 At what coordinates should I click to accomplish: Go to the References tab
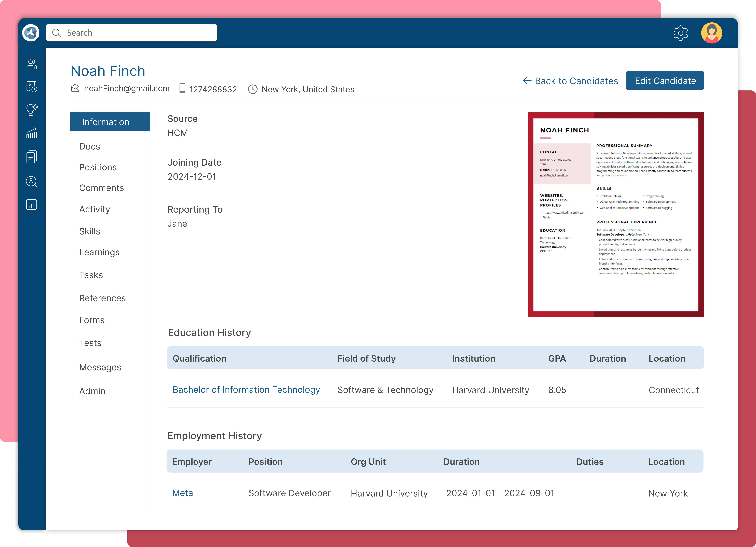102,298
